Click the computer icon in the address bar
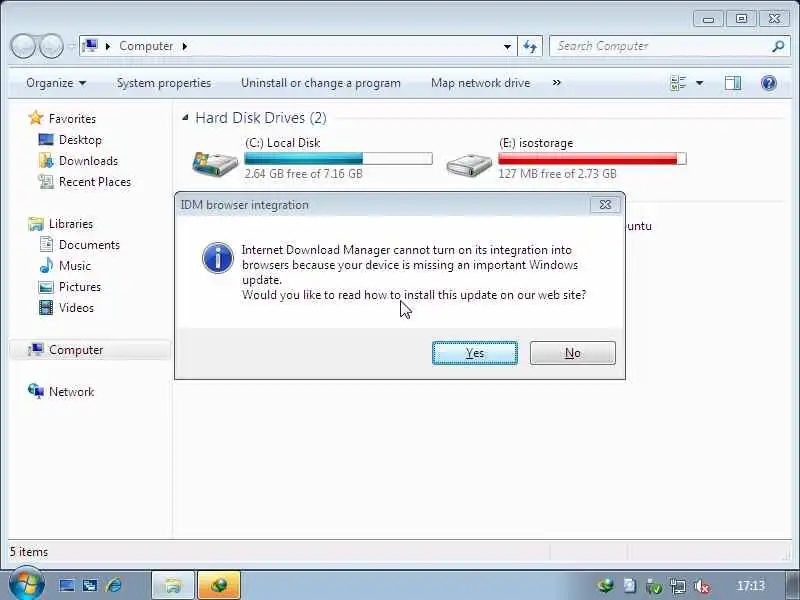Viewport: 800px width, 600px height. pyautogui.click(x=90, y=46)
